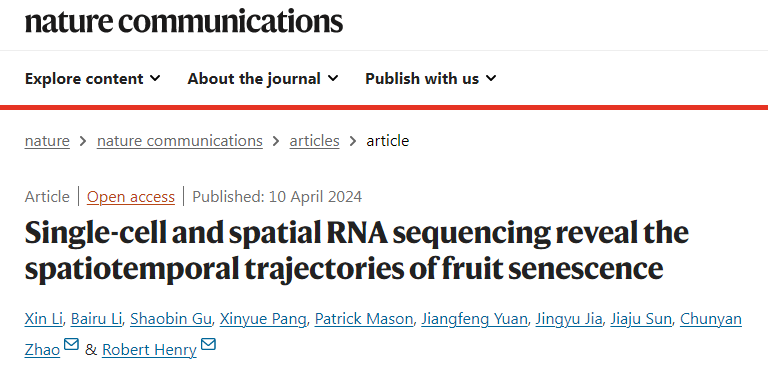Click email envelope icon next to Chunyan Zhao

[x=72, y=345]
